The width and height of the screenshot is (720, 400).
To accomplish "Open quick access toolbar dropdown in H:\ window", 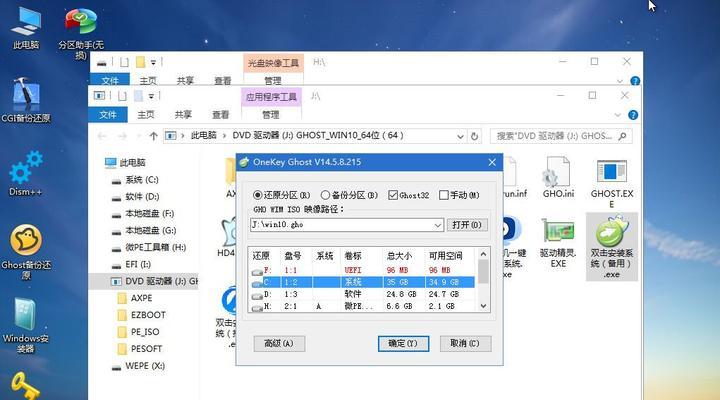I will (153, 62).
